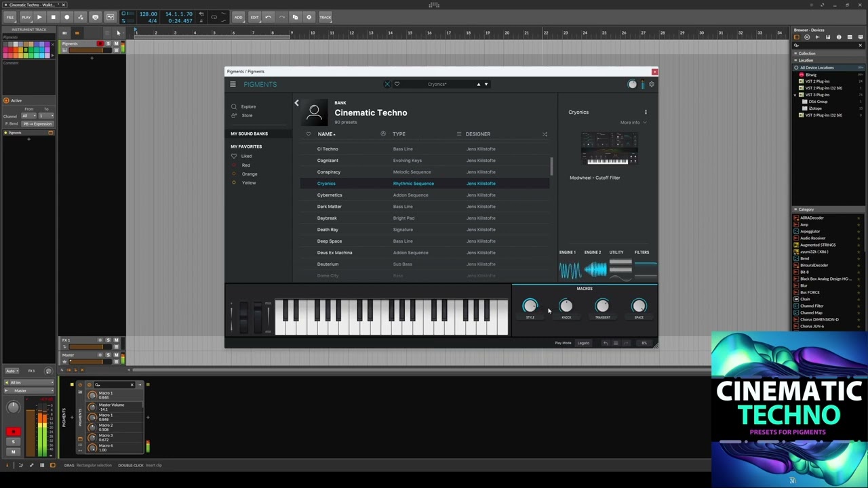Toggle the transport loop button

[x=214, y=17]
